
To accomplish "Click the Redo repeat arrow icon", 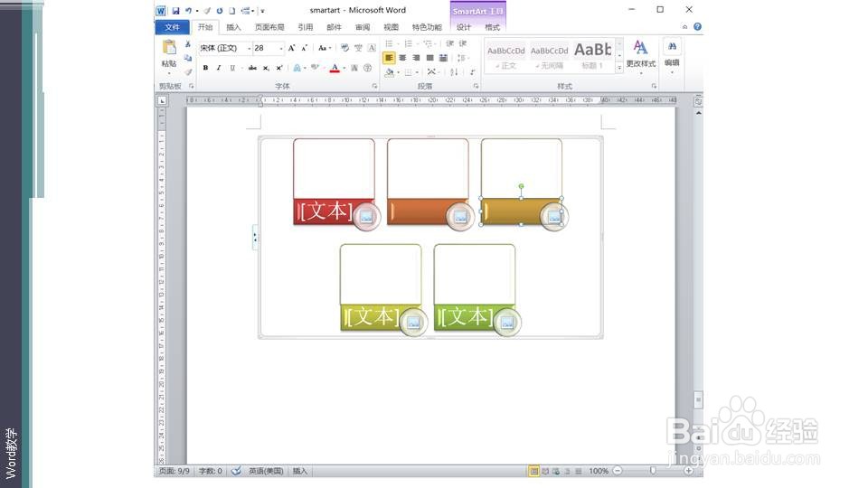I will pos(219,11).
